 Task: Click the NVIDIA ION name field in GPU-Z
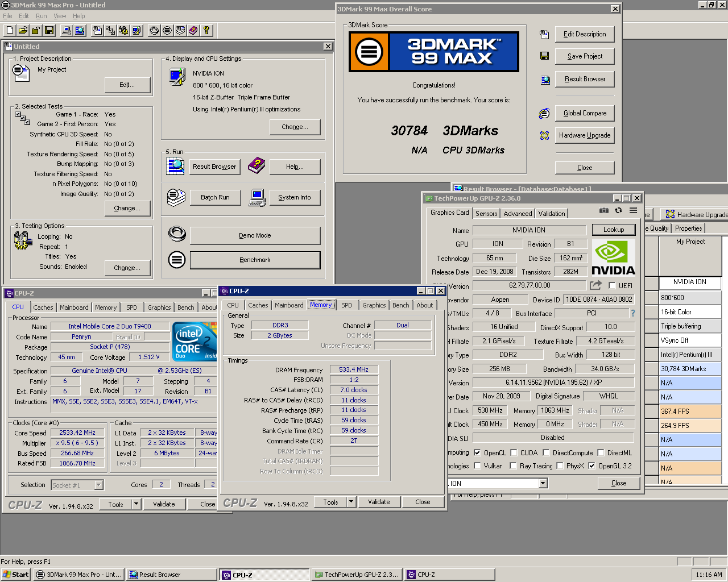529,230
